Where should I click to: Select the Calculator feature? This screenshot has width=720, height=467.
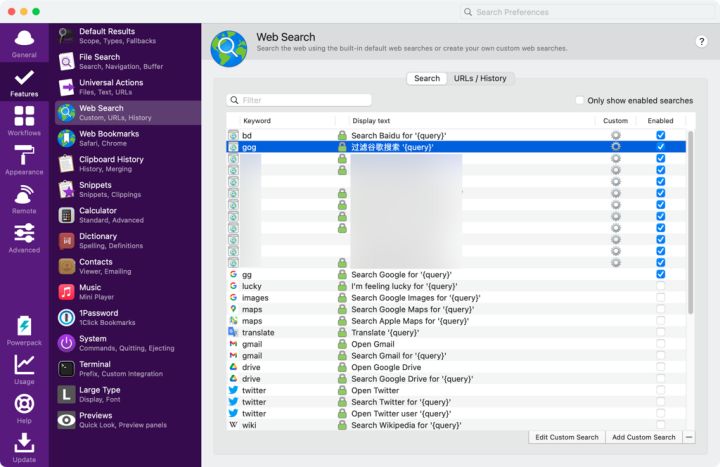(128, 215)
